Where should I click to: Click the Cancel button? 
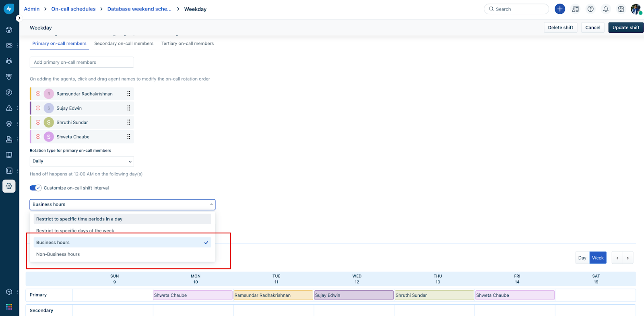pos(593,27)
